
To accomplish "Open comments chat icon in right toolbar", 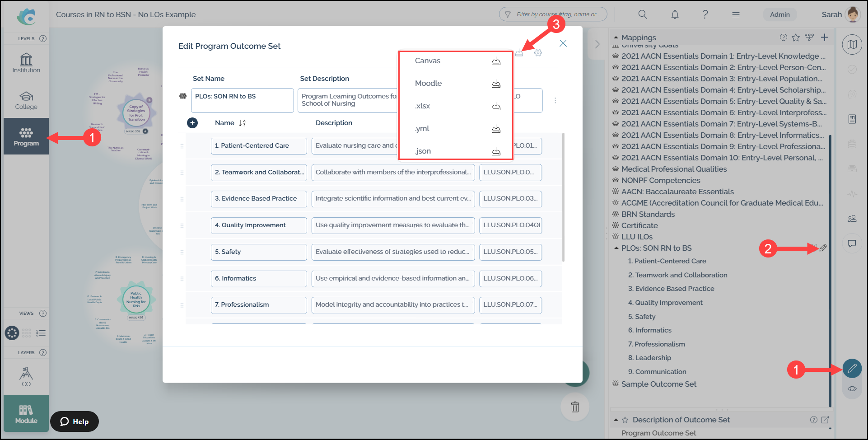I will pyautogui.click(x=852, y=243).
